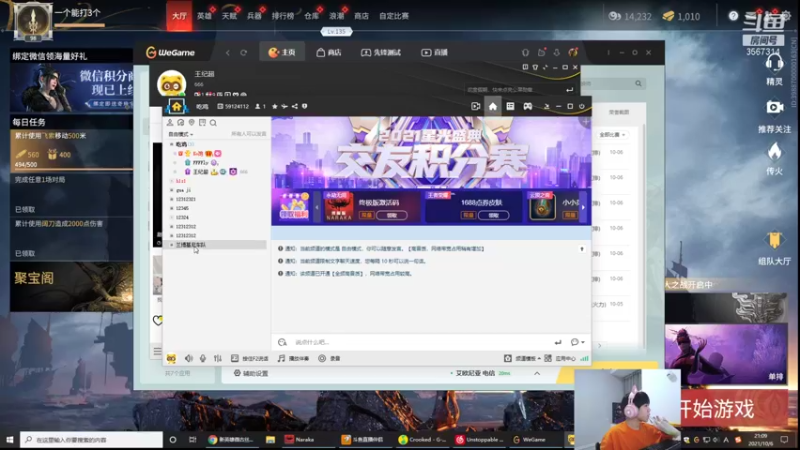Viewport: 800px width, 450px height.
Task: Select the room home view icon
Action: [x=493, y=106]
